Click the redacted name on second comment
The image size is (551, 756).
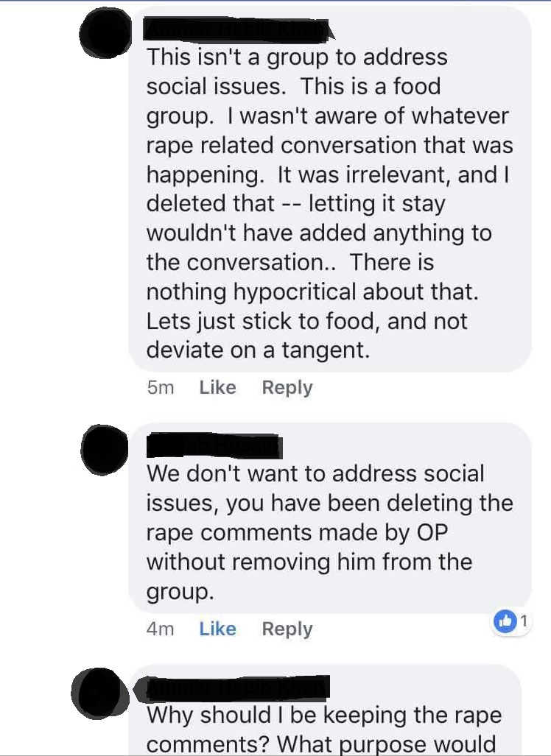pyautogui.click(x=214, y=446)
